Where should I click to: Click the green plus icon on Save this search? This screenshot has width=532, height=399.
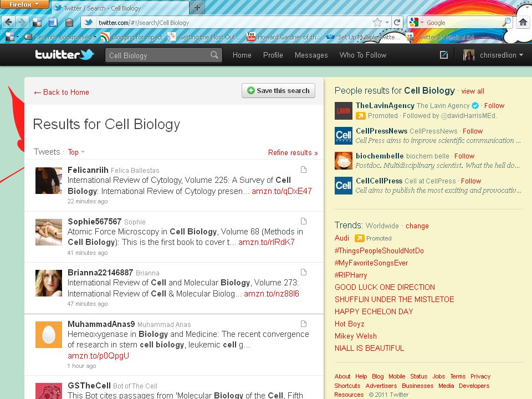point(250,90)
